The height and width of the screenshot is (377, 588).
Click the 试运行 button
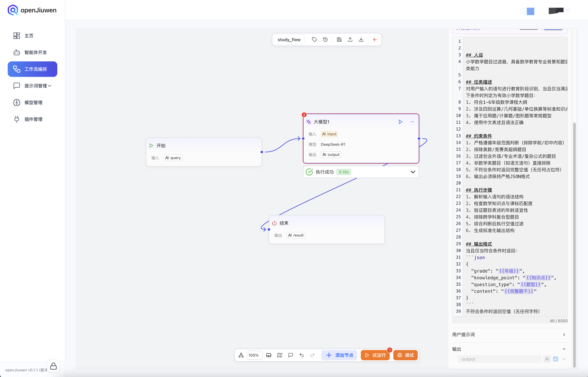pyautogui.click(x=375, y=355)
